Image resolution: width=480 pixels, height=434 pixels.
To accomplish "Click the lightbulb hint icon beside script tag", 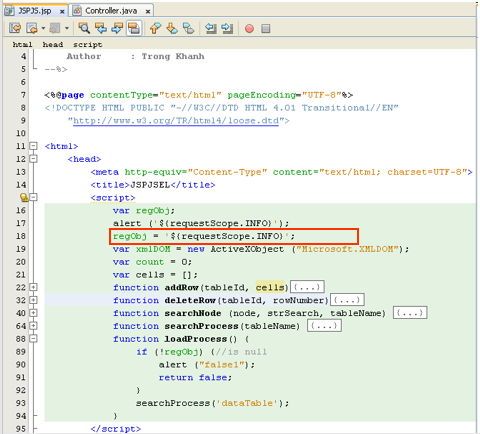I will click(24, 197).
